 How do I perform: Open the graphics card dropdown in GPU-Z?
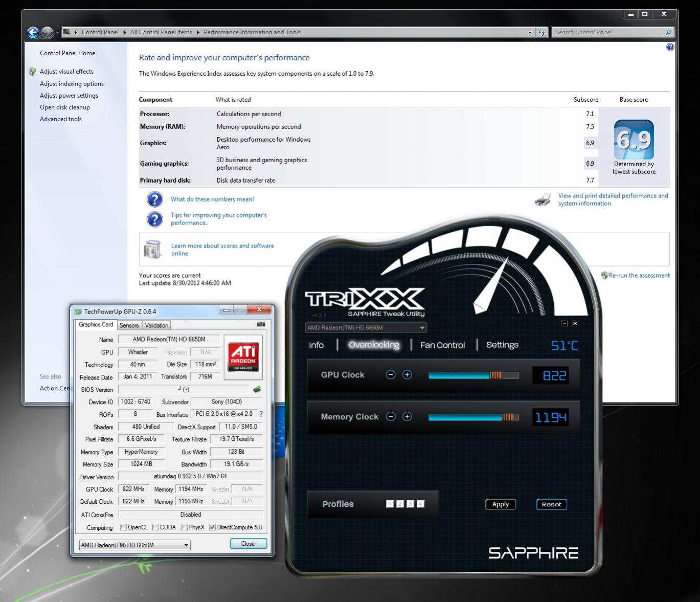134,545
